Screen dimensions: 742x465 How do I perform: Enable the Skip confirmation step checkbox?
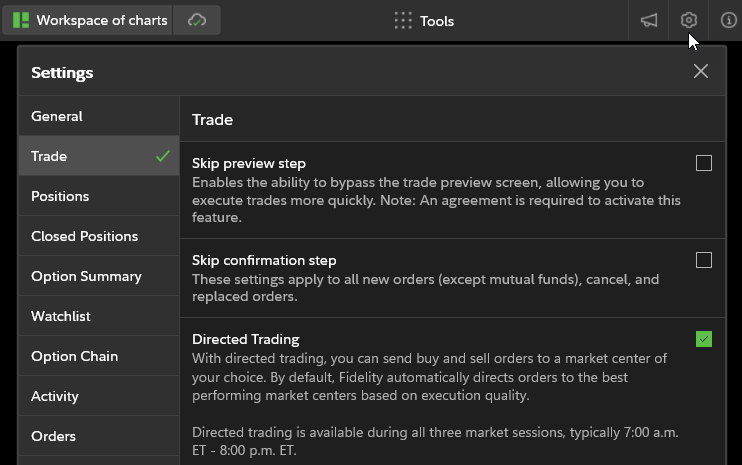point(704,260)
